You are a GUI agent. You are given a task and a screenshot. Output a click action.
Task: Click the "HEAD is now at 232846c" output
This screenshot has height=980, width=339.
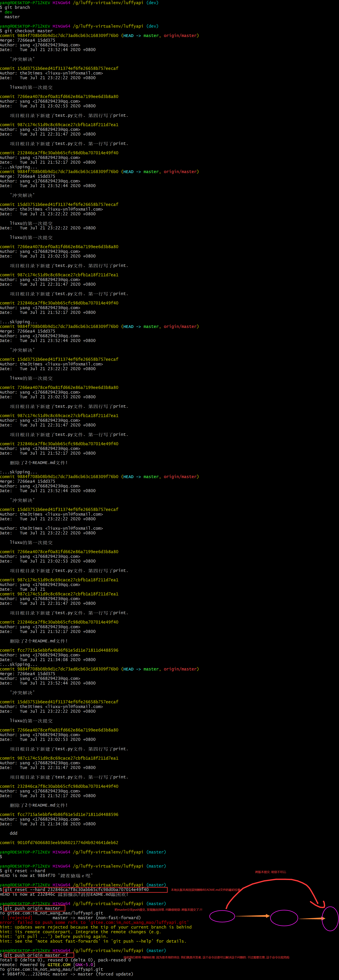coord(64,894)
